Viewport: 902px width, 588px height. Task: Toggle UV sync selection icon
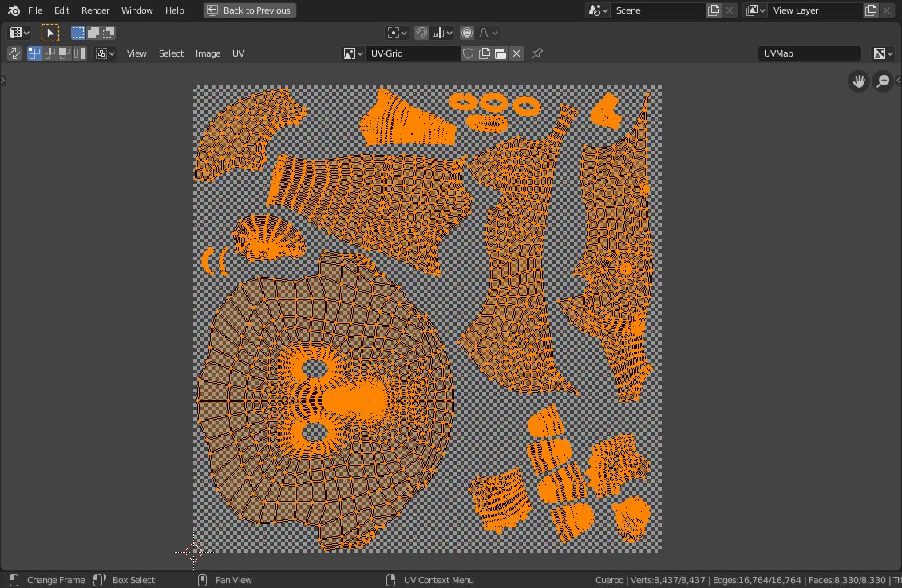coord(14,53)
